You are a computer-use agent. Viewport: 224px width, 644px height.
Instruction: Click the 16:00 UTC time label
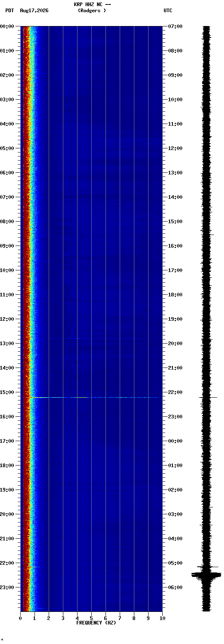(x=175, y=246)
